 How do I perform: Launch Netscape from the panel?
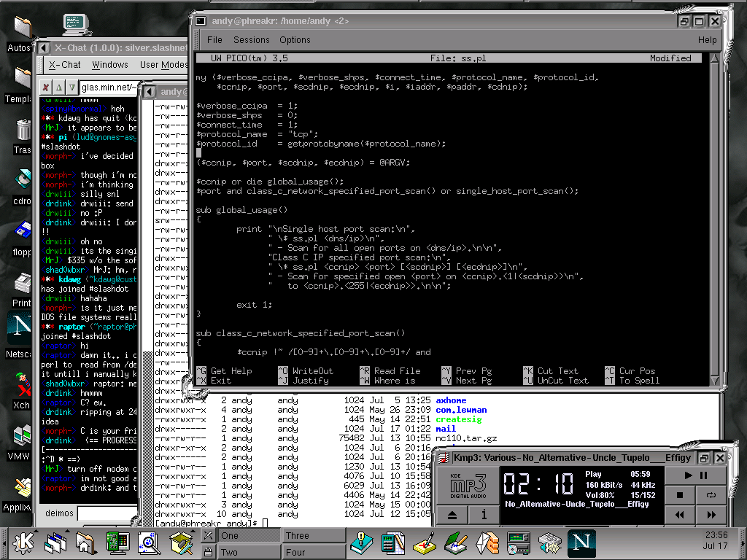click(581, 542)
